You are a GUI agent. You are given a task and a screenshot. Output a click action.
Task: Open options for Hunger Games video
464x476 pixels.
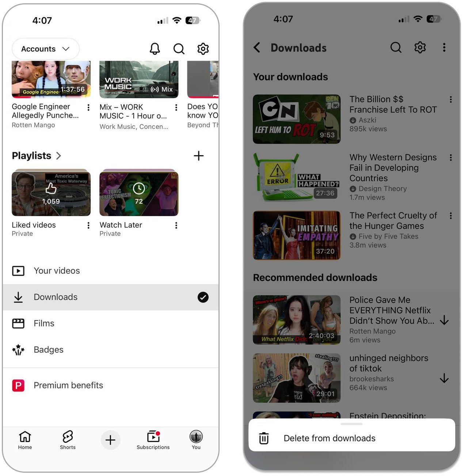(x=451, y=216)
